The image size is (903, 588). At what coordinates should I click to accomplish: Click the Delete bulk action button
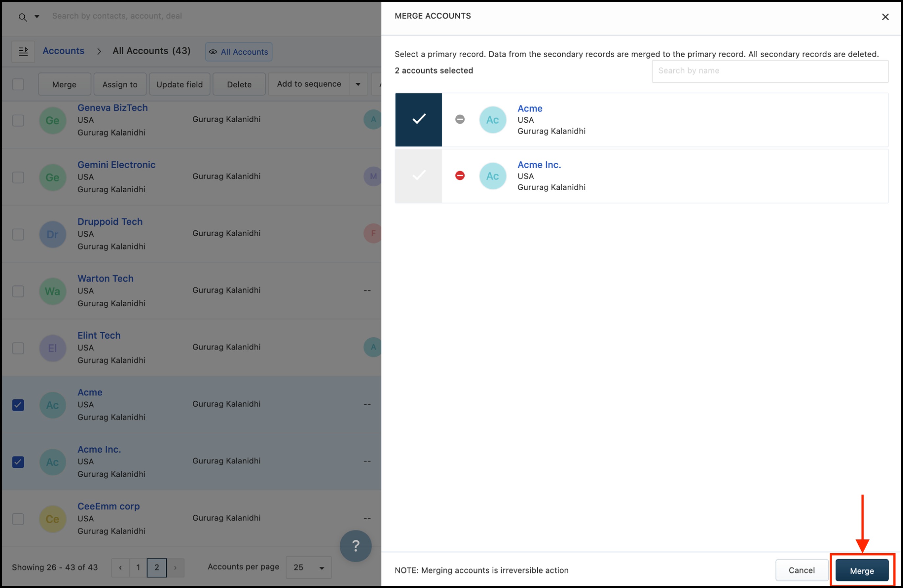(239, 84)
